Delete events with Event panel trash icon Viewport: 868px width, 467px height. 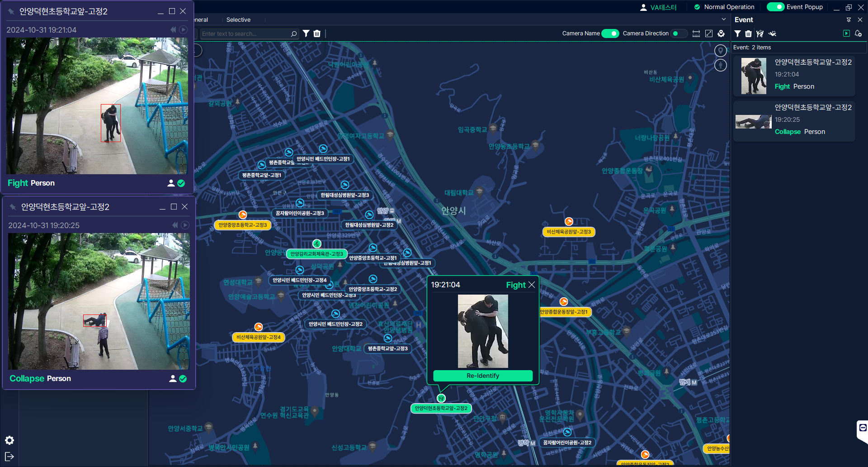pos(748,33)
